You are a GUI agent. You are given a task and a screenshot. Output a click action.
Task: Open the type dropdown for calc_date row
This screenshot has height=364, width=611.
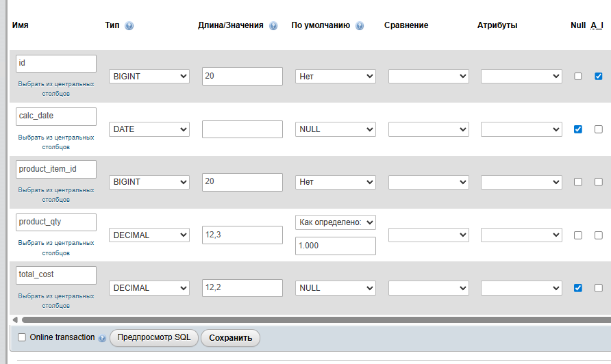(149, 129)
